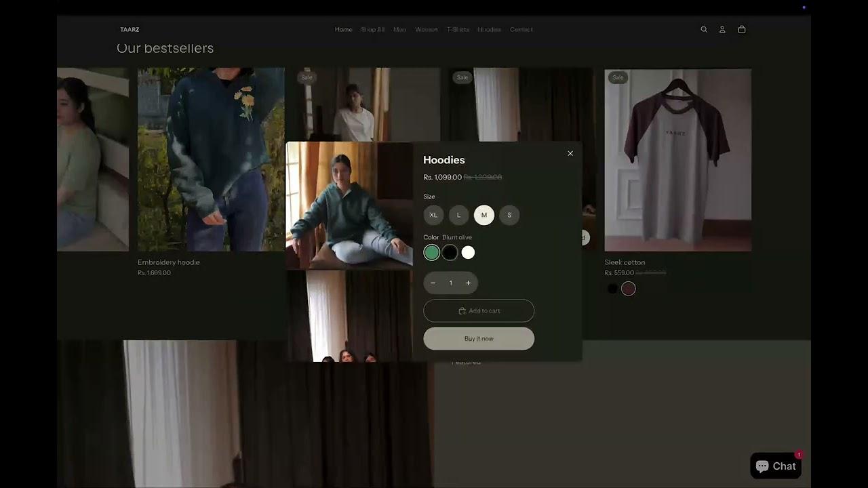Image resolution: width=868 pixels, height=488 pixels.
Task: Open the account profile icon
Action: 722,29
